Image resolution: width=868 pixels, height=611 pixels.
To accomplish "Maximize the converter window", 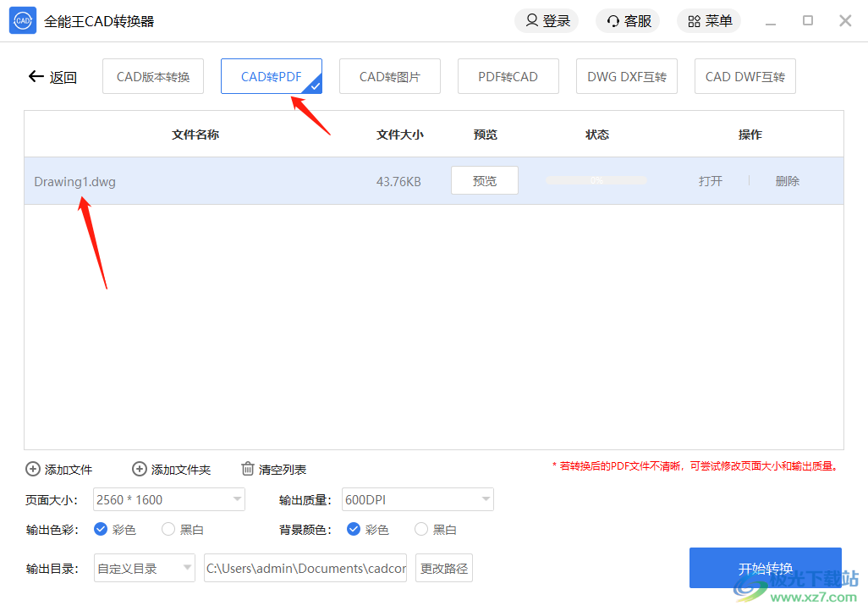I will tap(808, 21).
